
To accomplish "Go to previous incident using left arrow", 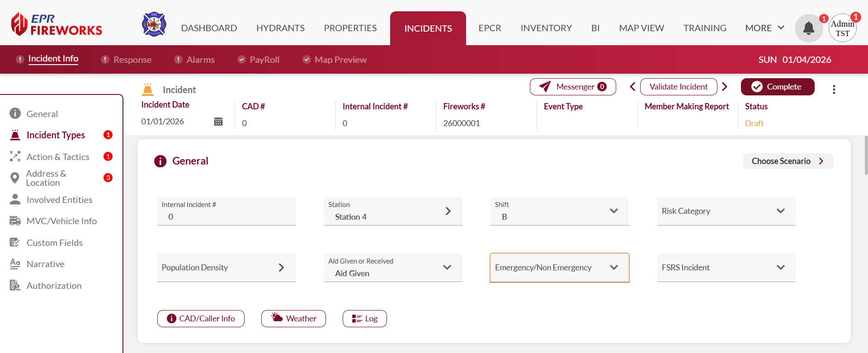I will (x=632, y=87).
